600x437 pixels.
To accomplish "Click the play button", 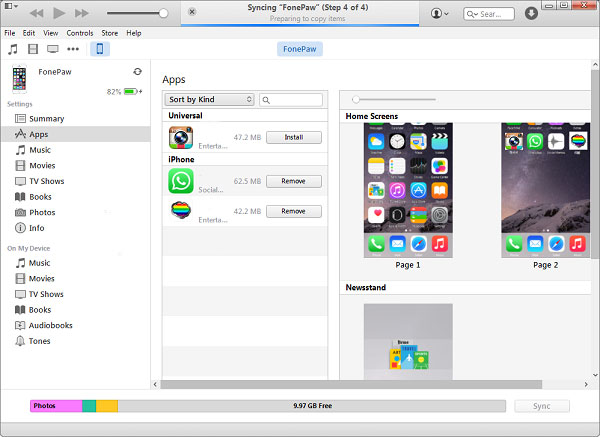I will (x=59, y=13).
